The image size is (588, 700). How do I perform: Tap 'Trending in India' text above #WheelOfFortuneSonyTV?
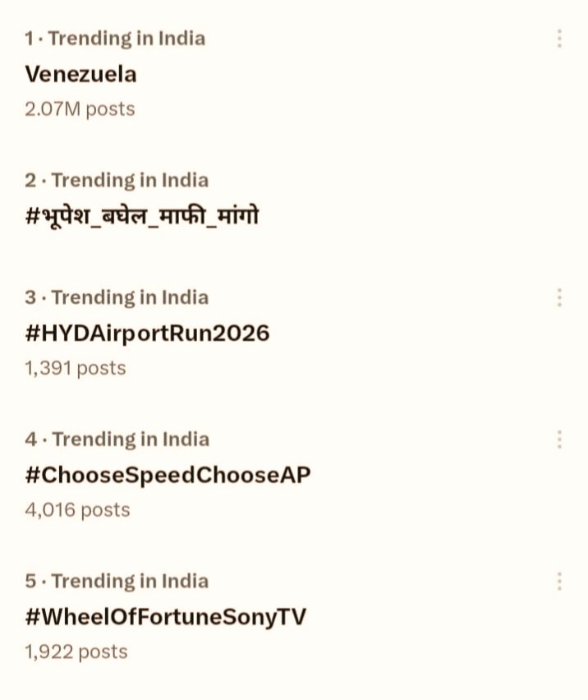tap(130, 582)
